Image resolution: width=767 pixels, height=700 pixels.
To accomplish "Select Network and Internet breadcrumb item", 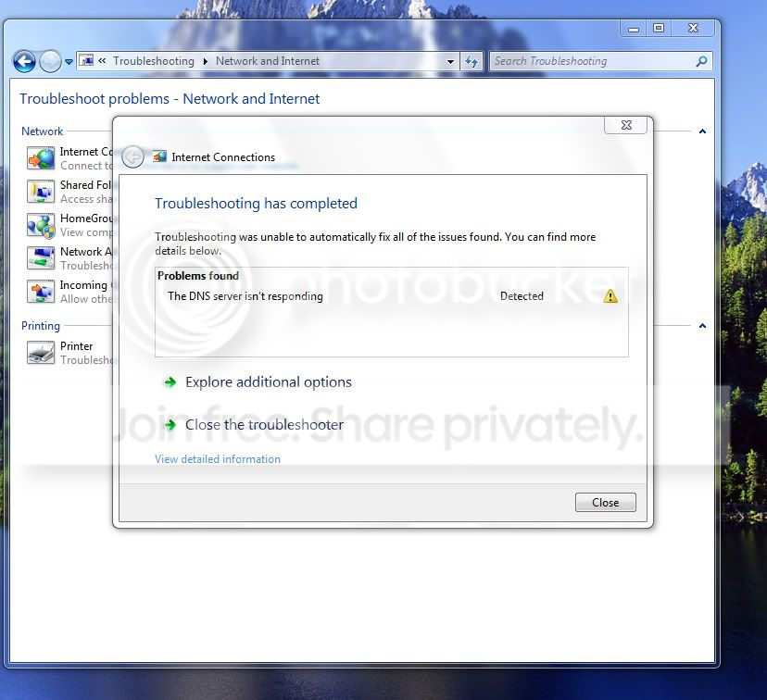I will 268,61.
